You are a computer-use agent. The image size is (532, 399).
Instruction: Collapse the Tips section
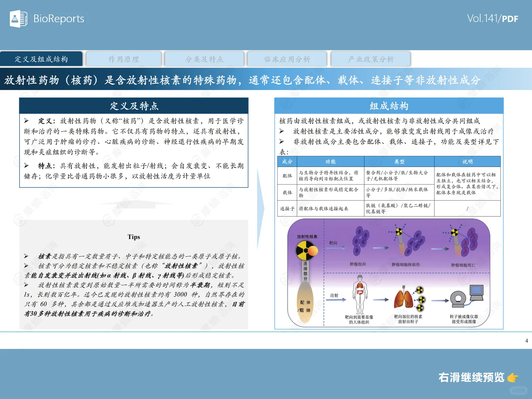[134, 236]
